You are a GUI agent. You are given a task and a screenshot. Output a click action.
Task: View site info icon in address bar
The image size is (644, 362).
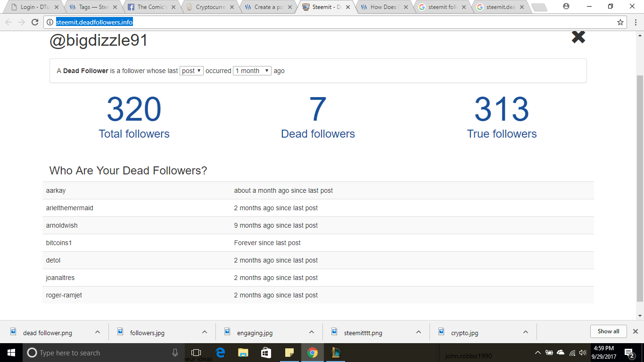coord(50,22)
